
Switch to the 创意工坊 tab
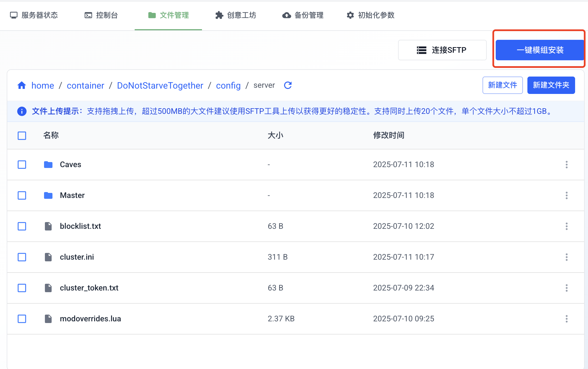236,15
